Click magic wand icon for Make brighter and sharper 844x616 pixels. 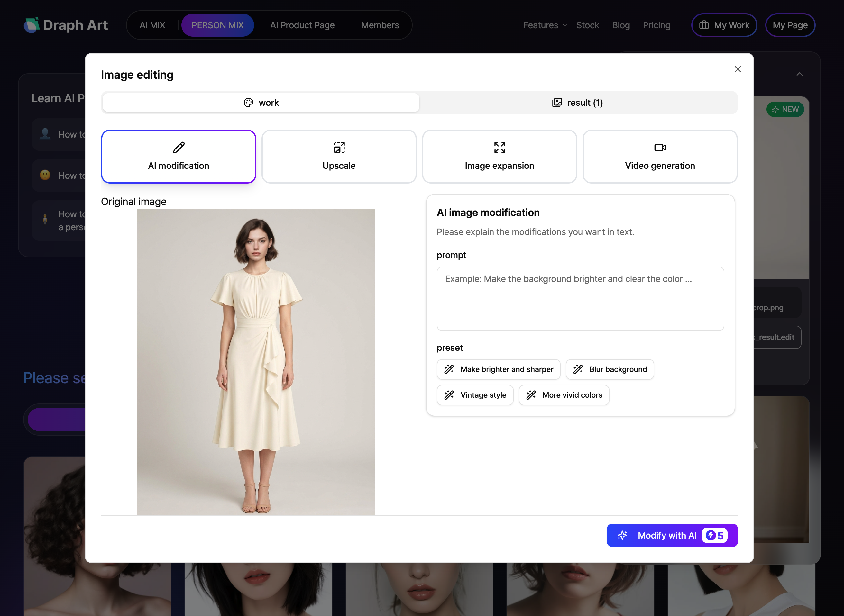(449, 369)
